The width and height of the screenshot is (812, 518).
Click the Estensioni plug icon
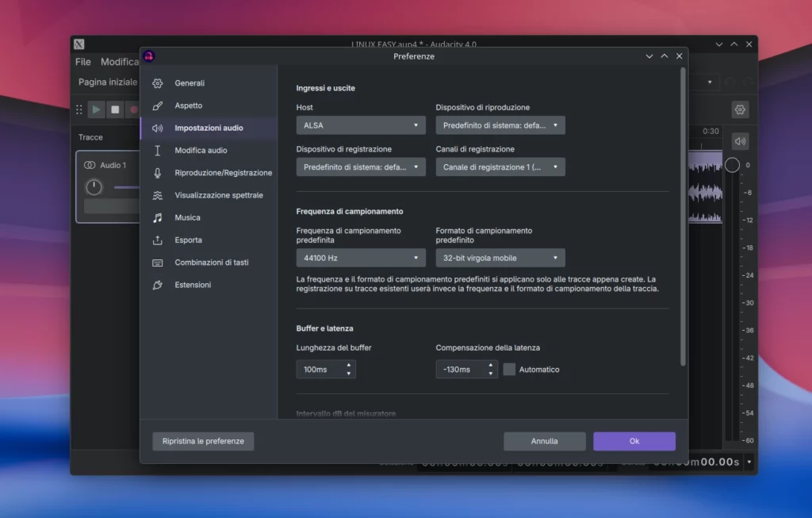[158, 285]
